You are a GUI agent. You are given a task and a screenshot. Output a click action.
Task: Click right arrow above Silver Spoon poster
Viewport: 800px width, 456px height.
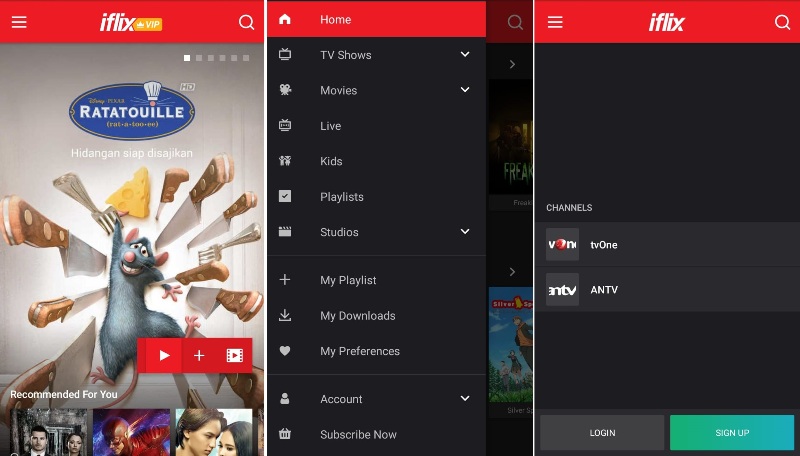click(x=512, y=272)
